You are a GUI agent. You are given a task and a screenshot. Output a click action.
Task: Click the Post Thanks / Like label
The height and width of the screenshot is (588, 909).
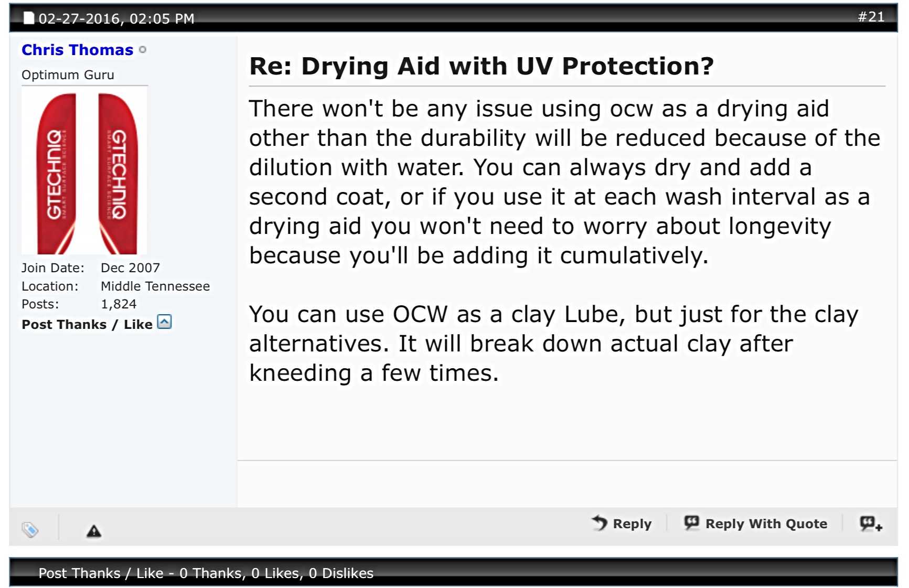pyautogui.click(x=87, y=325)
